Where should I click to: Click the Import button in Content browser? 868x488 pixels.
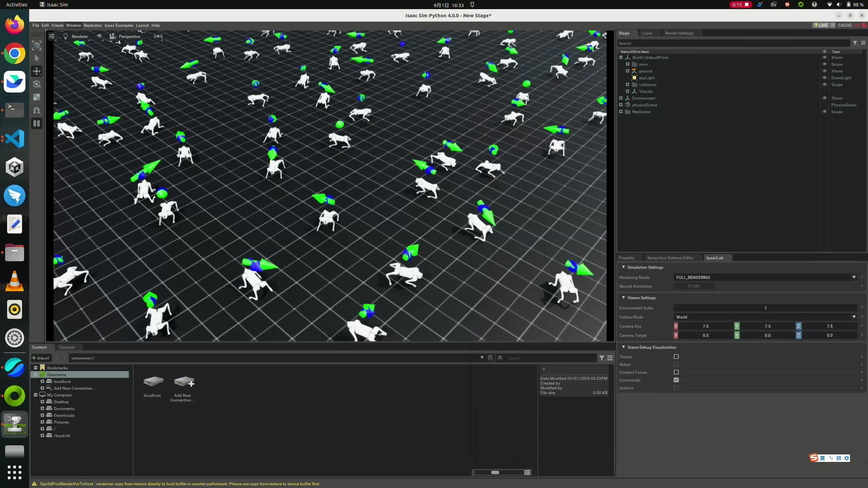click(x=41, y=358)
